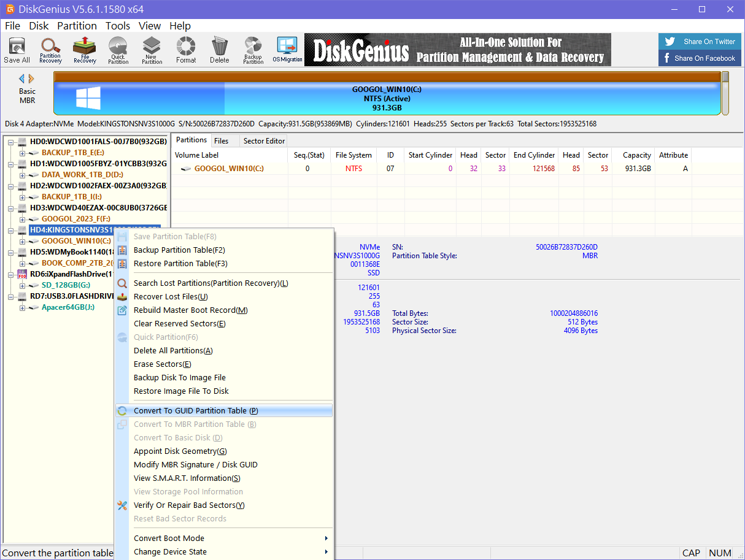
Task: Switch to the Sector Editor tab
Action: pyautogui.click(x=264, y=141)
